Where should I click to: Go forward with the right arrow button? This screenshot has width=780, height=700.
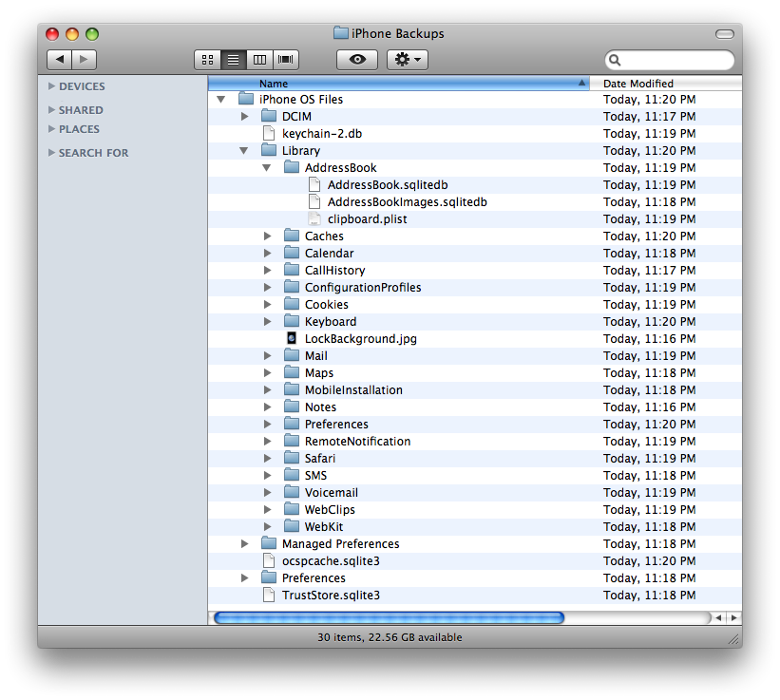pos(85,60)
